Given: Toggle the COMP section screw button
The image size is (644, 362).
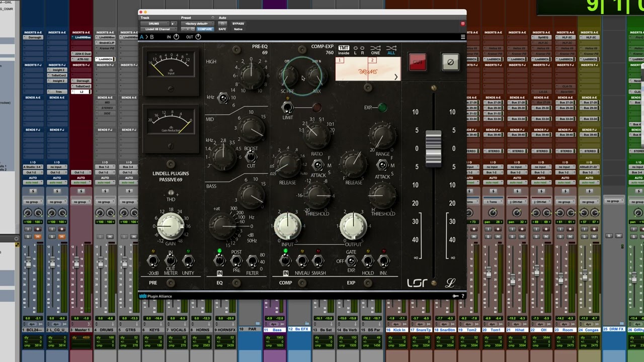Looking at the screenshot, I should [302, 283].
